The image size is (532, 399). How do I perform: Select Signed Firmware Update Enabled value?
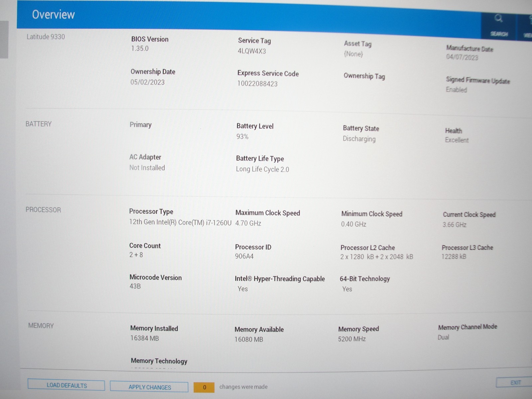(456, 89)
